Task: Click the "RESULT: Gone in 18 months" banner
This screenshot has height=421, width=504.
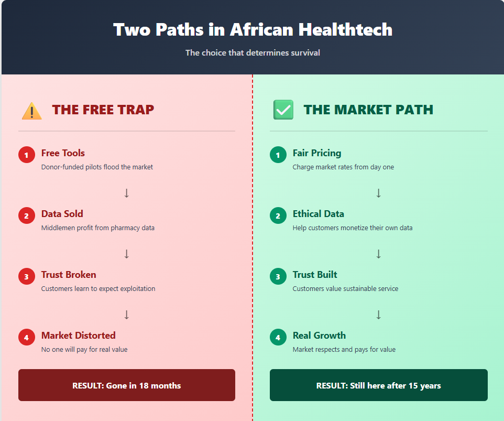Action: [126, 385]
